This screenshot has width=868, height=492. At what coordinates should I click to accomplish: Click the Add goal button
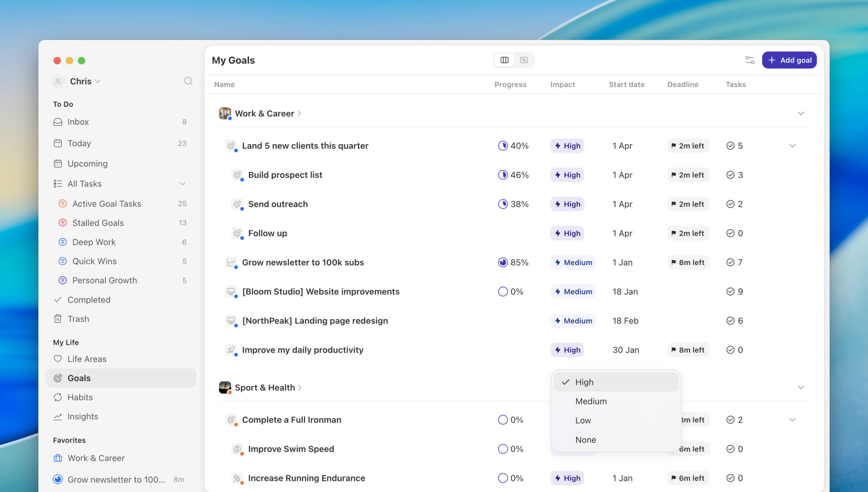pos(789,60)
